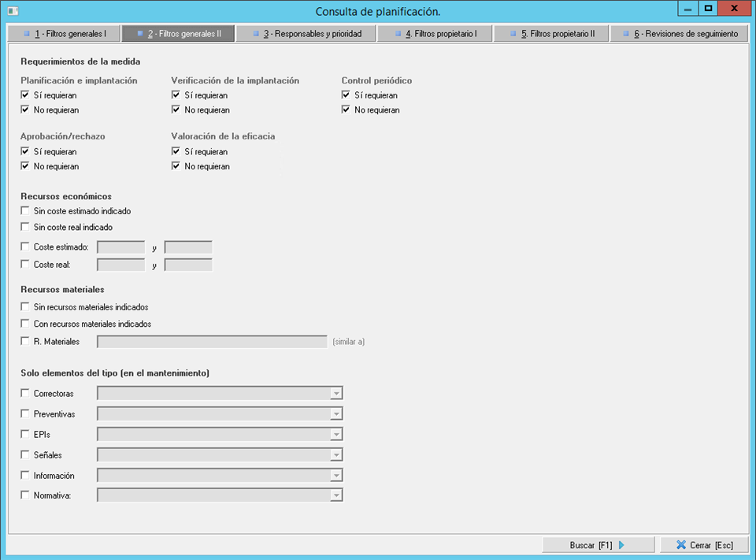This screenshot has height=560, width=756.
Task: Minimize the Consulta de planificación window
Action: point(688,9)
